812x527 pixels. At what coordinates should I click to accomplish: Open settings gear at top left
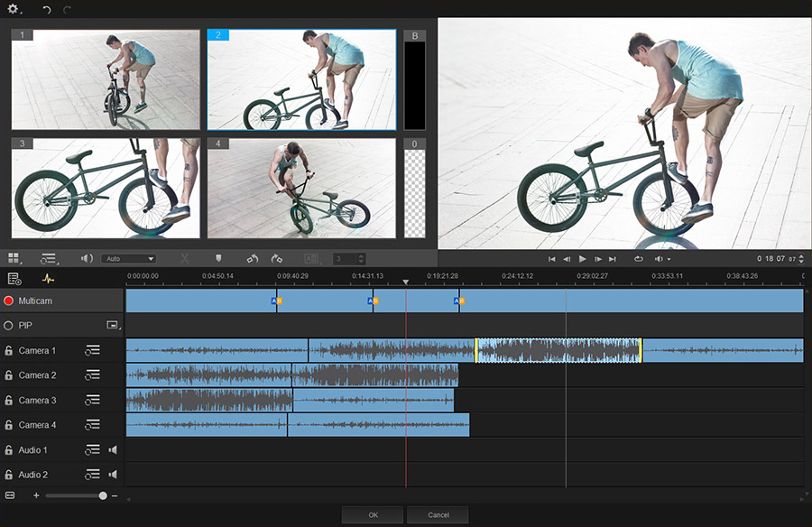coord(14,8)
